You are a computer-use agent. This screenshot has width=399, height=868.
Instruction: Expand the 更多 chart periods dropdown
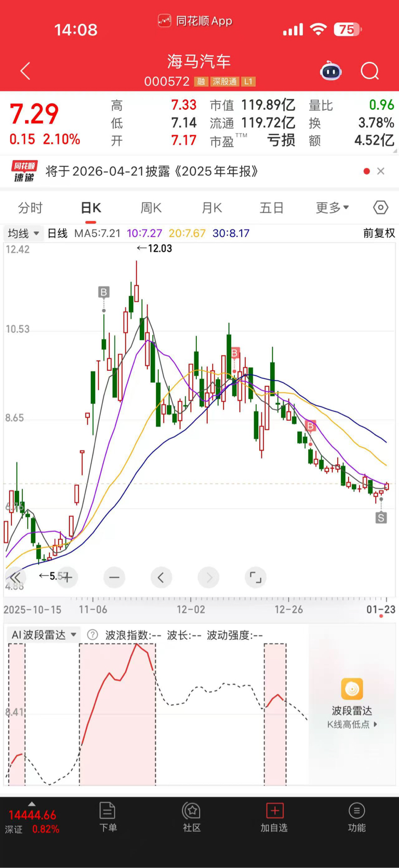pyautogui.click(x=332, y=208)
